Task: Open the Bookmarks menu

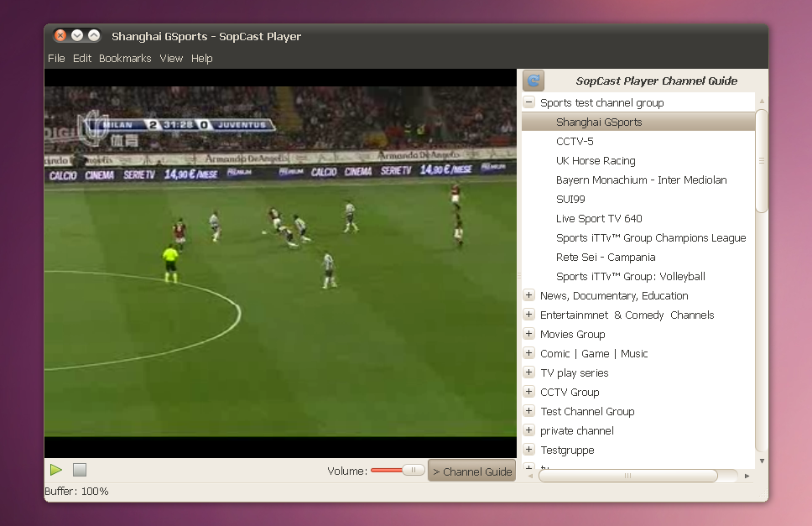Action: pos(125,59)
